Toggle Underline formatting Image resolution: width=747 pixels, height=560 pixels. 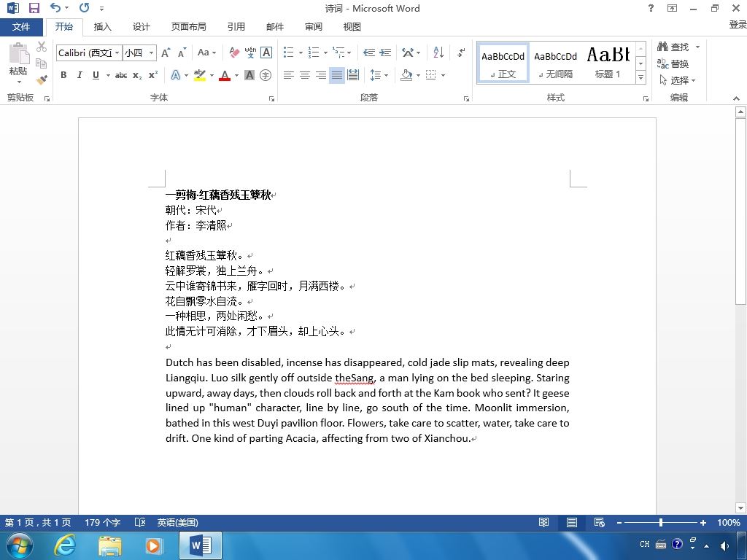tap(96, 75)
